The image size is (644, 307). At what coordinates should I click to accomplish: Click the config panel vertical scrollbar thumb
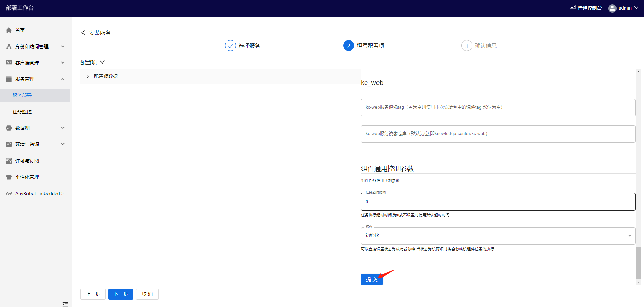638,263
